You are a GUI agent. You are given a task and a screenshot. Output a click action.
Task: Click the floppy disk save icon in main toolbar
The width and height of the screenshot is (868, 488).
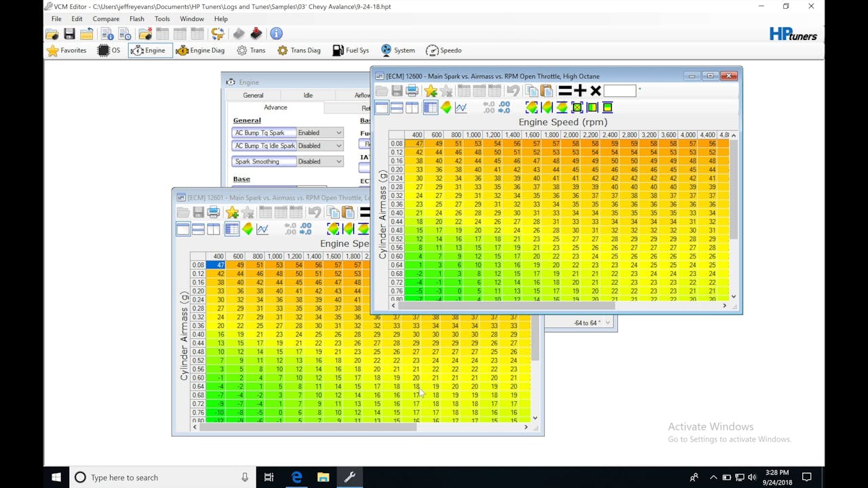pyautogui.click(x=69, y=34)
